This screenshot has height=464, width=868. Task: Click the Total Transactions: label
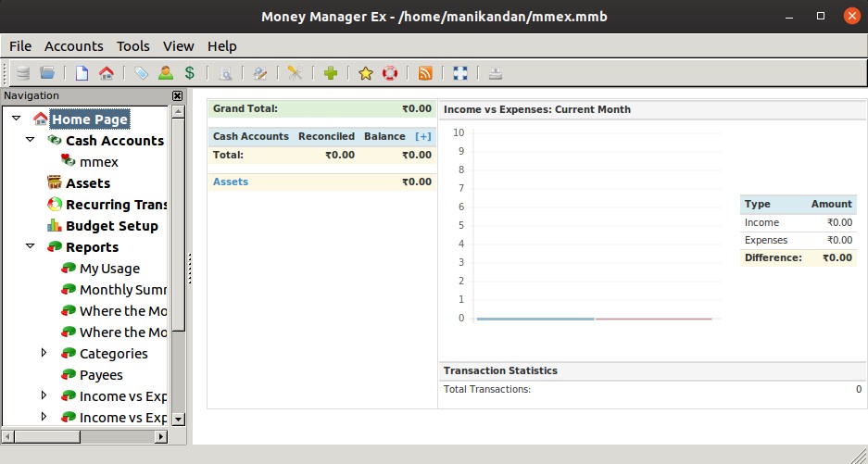(x=487, y=389)
